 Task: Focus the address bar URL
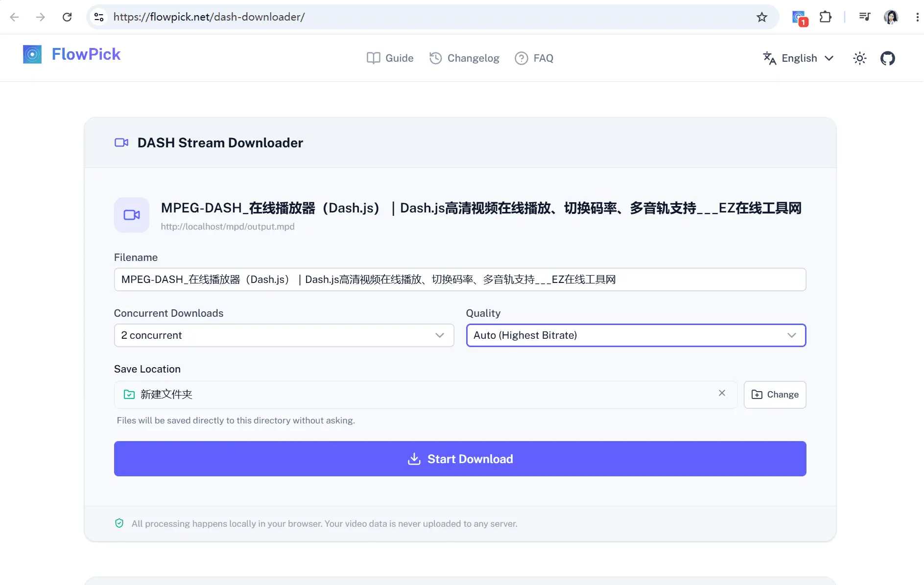click(209, 17)
